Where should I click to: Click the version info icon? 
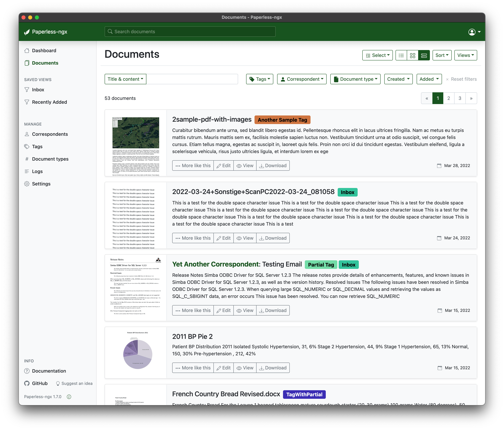coord(69,397)
